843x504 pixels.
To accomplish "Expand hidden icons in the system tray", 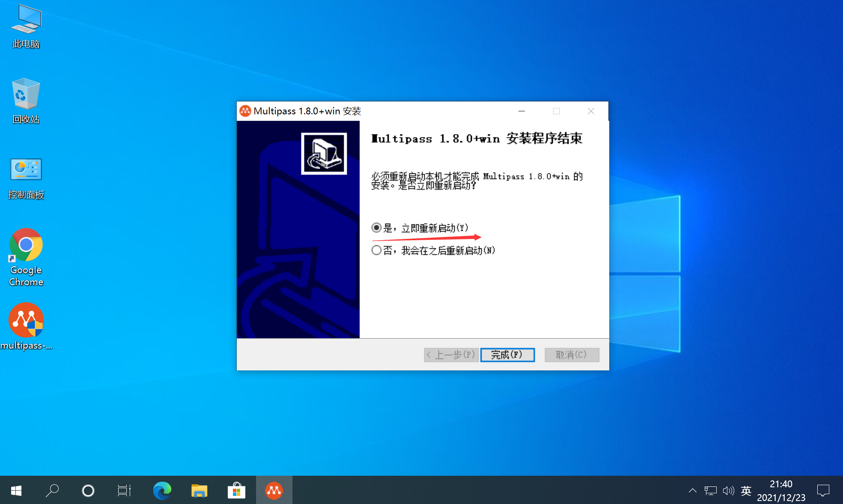I will (692, 491).
